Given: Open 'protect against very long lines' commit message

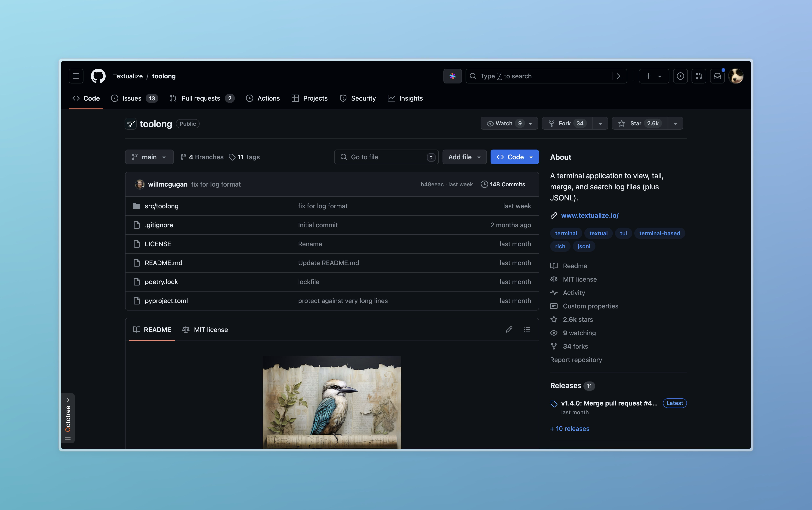Looking at the screenshot, I should click(x=343, y=301).
